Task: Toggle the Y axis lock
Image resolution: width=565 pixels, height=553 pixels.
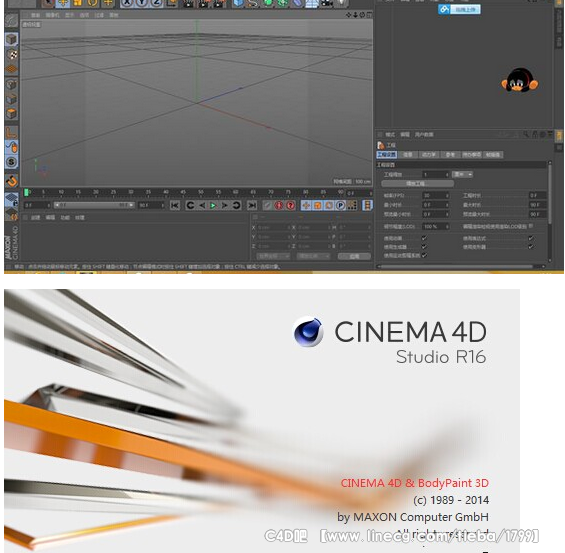Action: pos(142,3)
